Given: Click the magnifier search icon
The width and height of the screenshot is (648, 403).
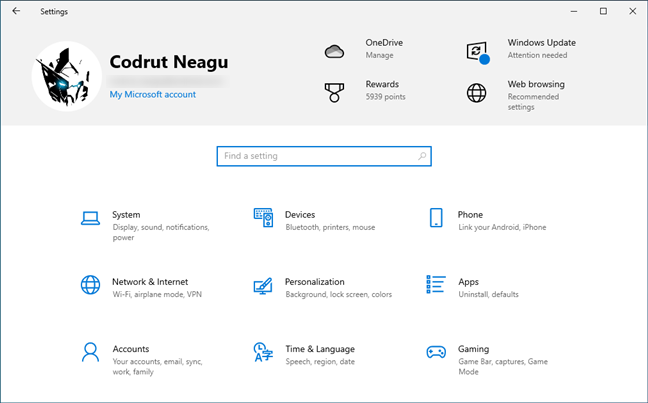Looking at the screenshot, I should coord(422,156).
